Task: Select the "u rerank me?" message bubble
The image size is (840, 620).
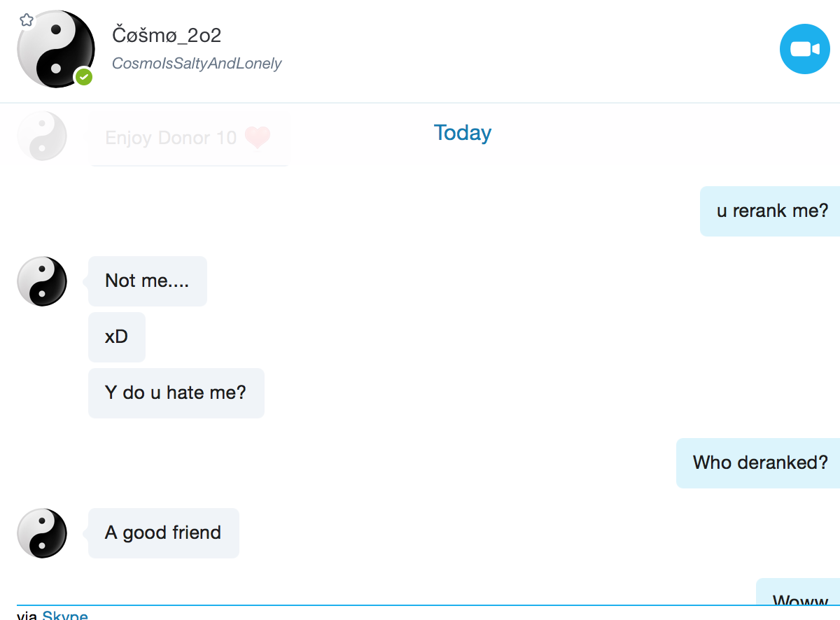Action: click(771, 211)
